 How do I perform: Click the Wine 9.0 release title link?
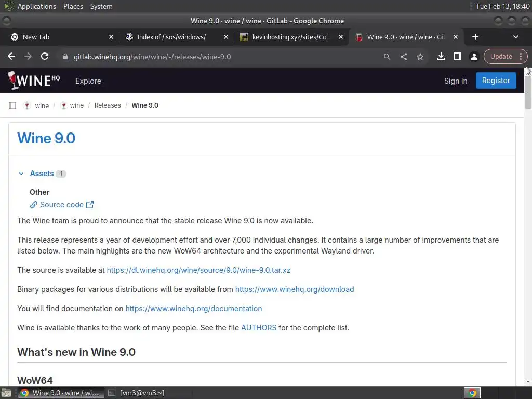coord(46,138)
